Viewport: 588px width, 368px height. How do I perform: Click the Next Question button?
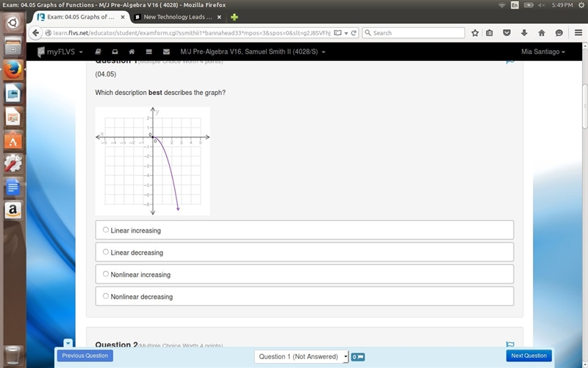(528, 355)
